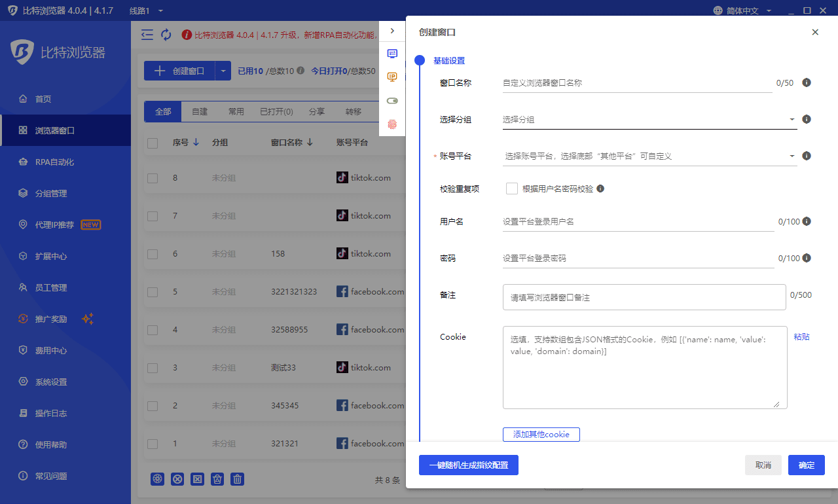Click the 添加其他cookie button

click(x=541, y=434)
